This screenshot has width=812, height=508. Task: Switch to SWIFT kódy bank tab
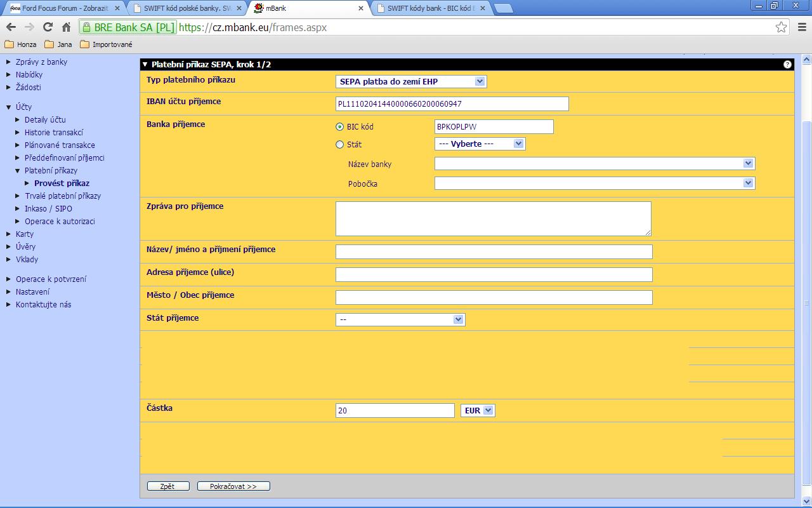[x=431, y=8]
